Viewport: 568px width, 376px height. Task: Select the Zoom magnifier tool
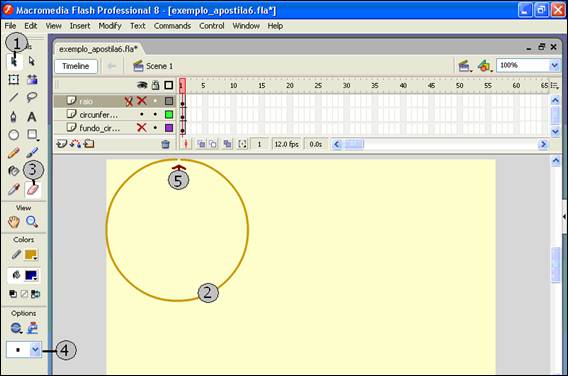[32, 222]
